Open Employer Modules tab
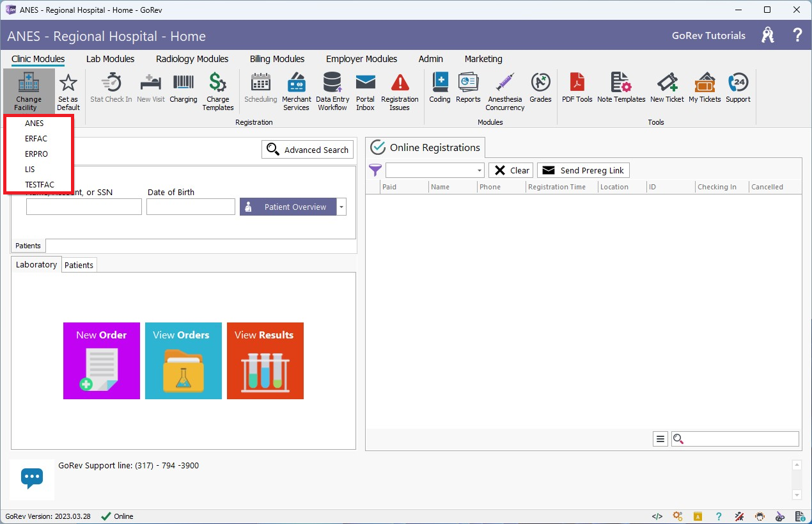The height and width of the screenshot is (524, 812). 361,59
